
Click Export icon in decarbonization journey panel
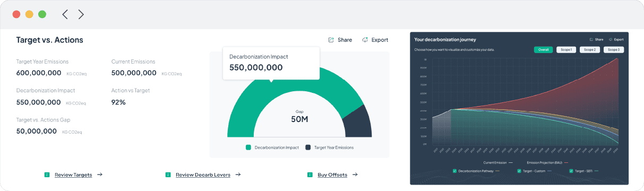[611, 39]
